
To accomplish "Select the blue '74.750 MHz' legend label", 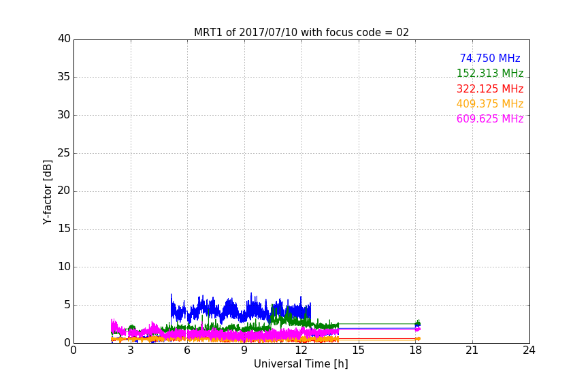I will [x=490, y=58].
